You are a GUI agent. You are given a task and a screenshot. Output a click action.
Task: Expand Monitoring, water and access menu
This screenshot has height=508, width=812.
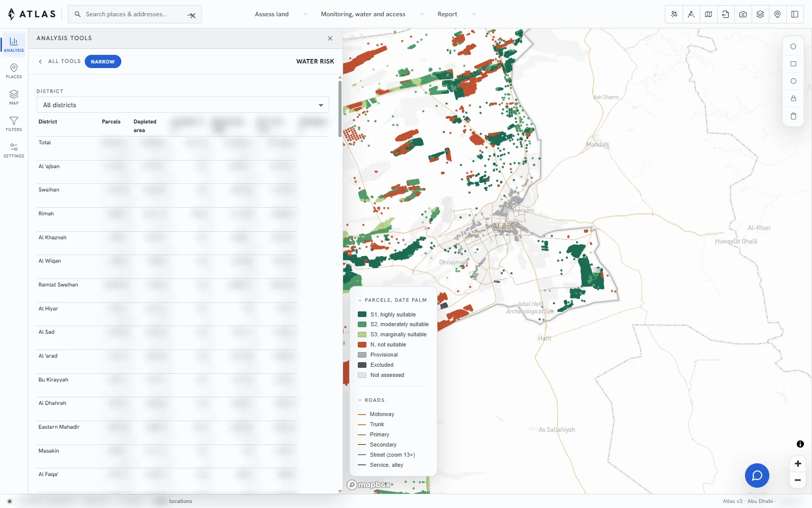tap(373, 14)
